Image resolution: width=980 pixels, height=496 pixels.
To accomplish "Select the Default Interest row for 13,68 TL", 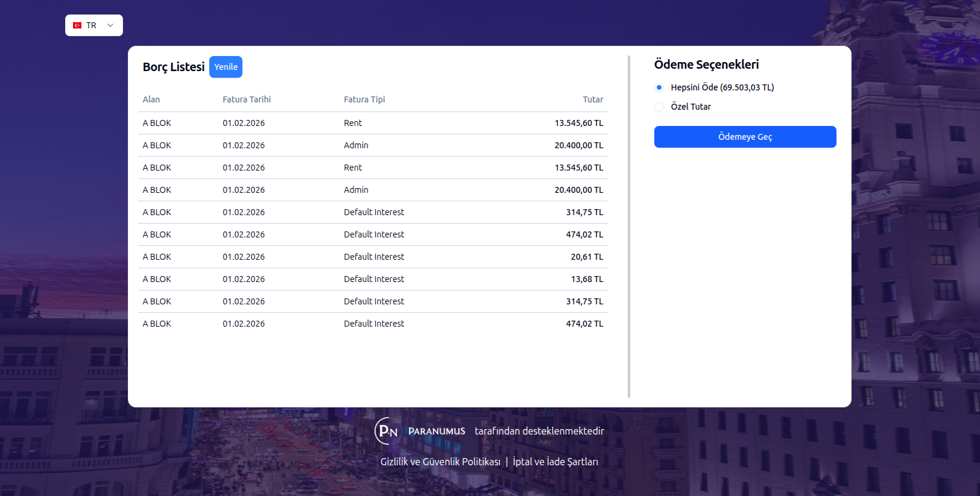I will coord(373,279).
